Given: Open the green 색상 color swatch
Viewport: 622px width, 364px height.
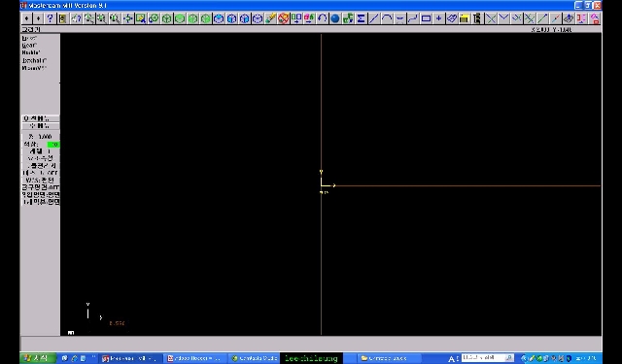Looking at the screenshot, I should tap(53, 145).
